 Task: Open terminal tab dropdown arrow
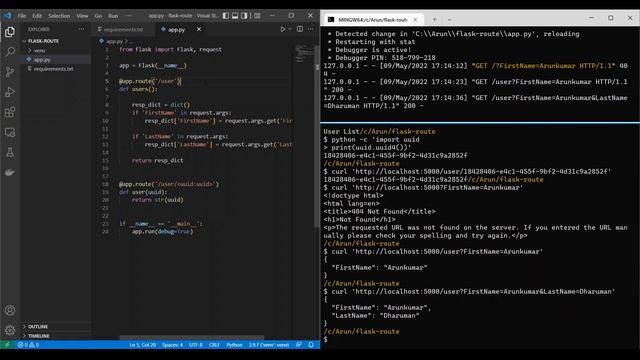point(449,19)
